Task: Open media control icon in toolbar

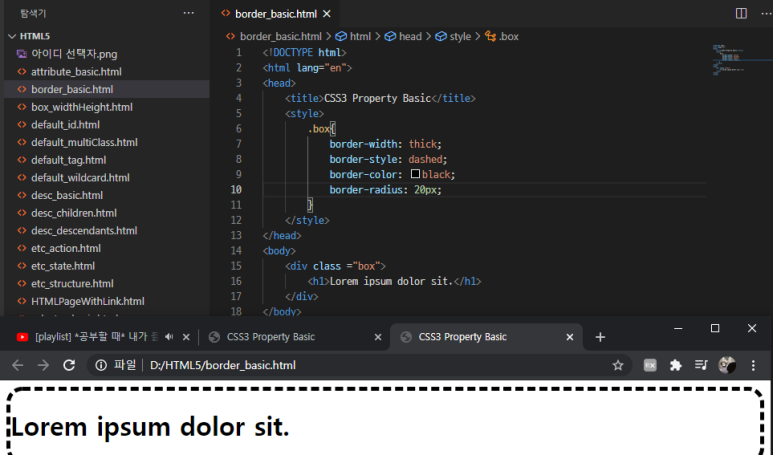Action: pos(701,365)
